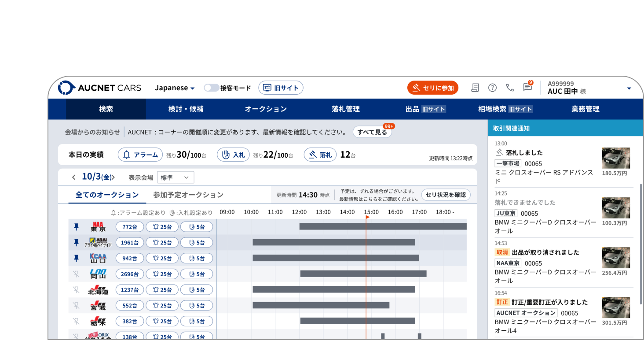Click the phone contact icon
The height and width of the screenshot is (340, 644).
click(510, 88)
